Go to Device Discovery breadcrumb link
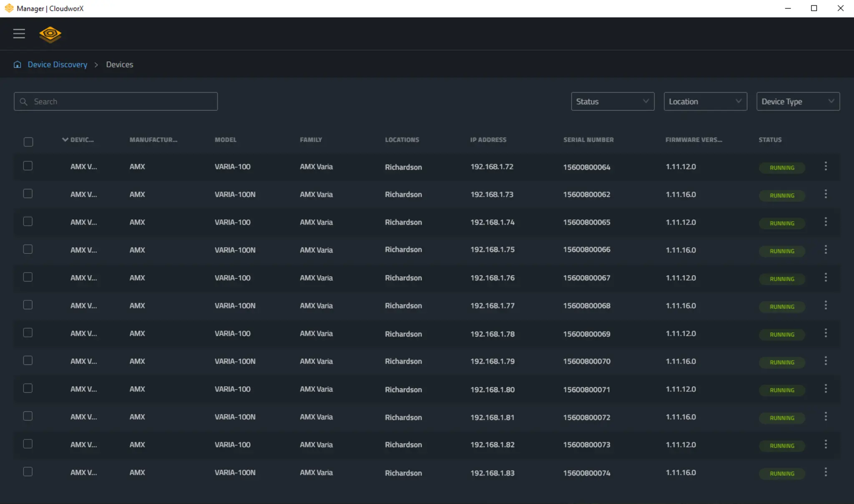This screenshot has height=504, width=854. [x=58, y=65]
